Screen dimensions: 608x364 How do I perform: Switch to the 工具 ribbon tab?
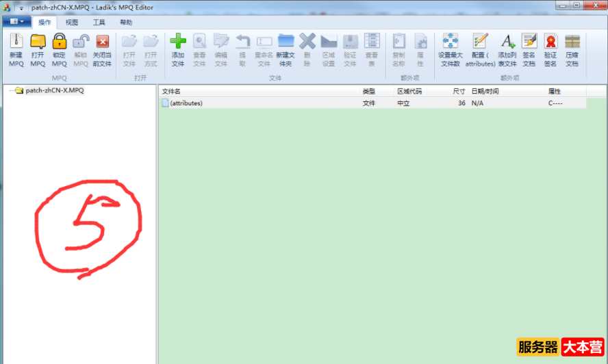(x=99, y=23)
